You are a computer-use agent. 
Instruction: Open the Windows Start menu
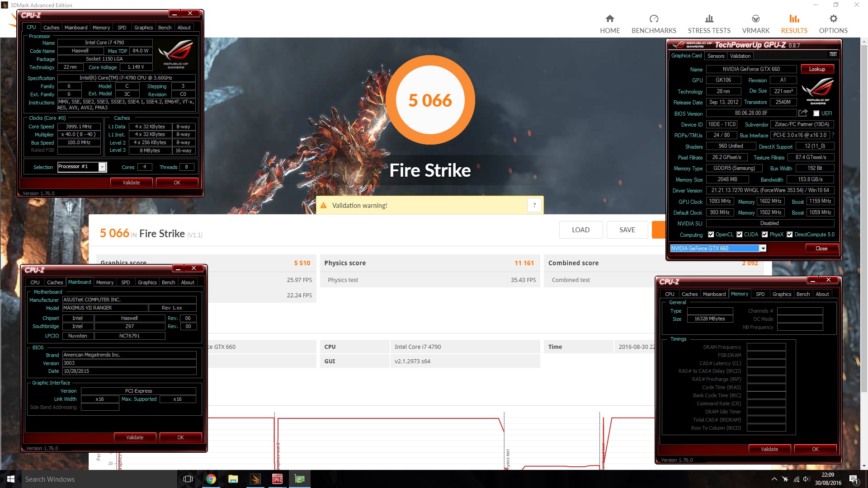[11, 479]
